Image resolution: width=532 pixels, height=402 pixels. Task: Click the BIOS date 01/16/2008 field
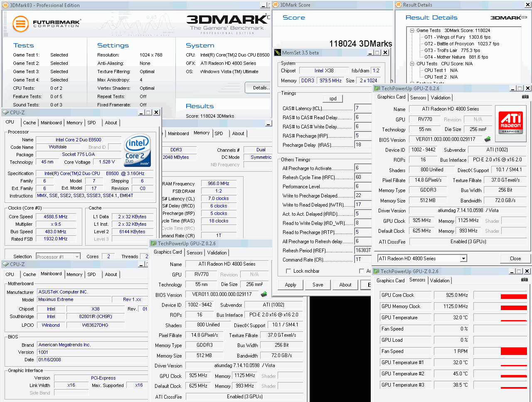point(92,360)
